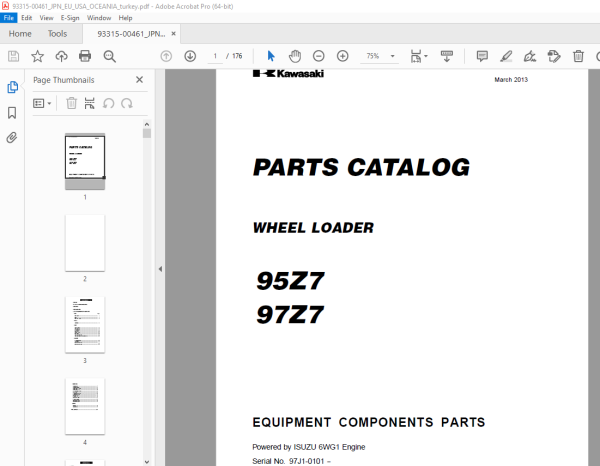The width and height of the screenshot is (600, 466).
Task: Click the thumbnails scrollbar handle
Action: 147,133
